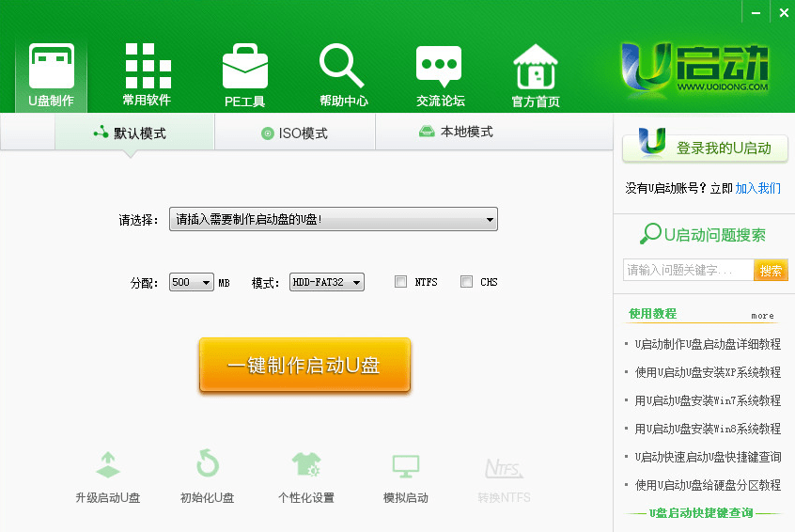Expand the 请选择 U盘 device dropdown
This screenshot has height=532, width=795.
click(334, 219)
